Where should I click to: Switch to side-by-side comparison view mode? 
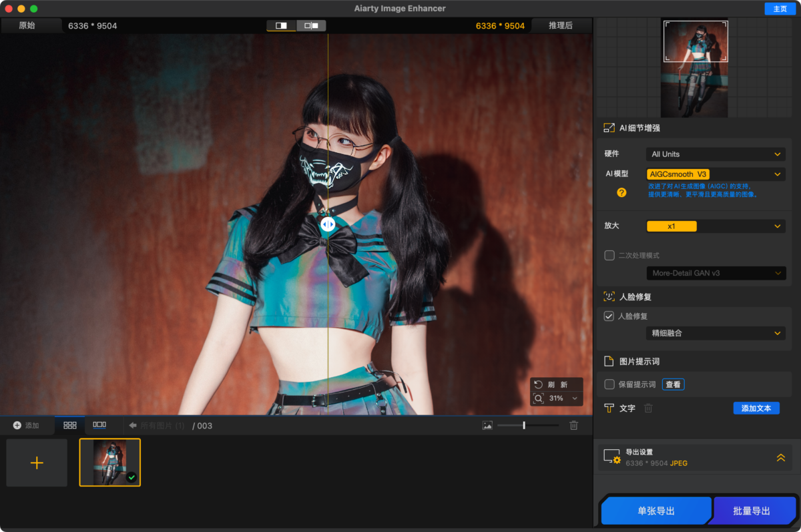[311, 25]
